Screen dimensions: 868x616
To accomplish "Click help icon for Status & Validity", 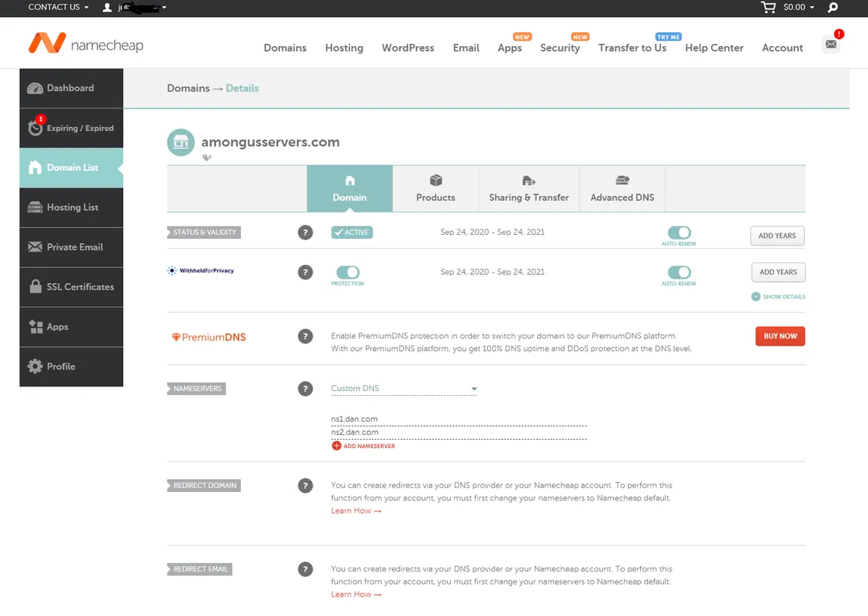I will 305,233.
